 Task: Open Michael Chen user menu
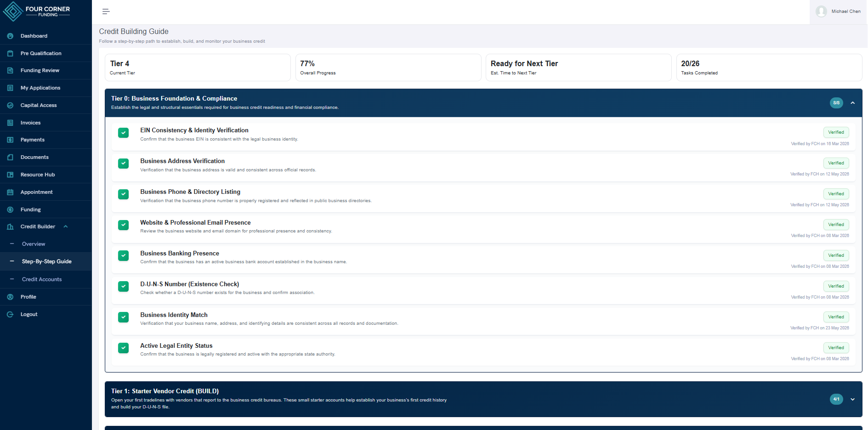pyautogui.click(x=838, y=11)
